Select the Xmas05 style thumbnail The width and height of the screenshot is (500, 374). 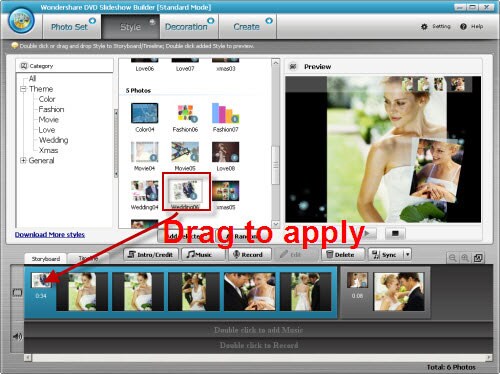226,191
